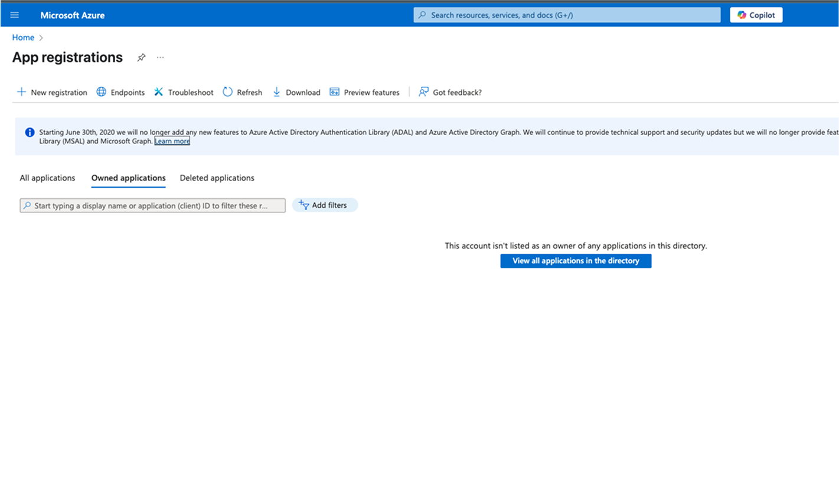839x504 pixels.
Task: Open the Learn more link in the banner
Action: tap(172, 141)
